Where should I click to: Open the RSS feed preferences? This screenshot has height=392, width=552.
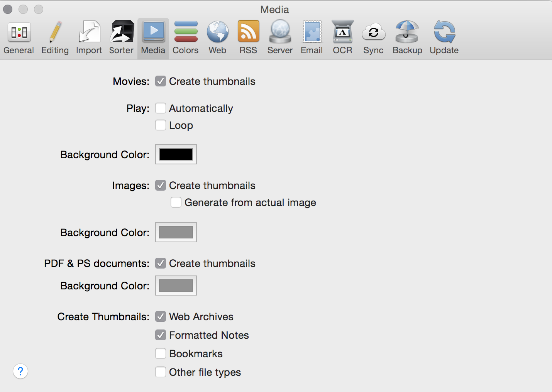pyautogui.click(x=248, y=38)
